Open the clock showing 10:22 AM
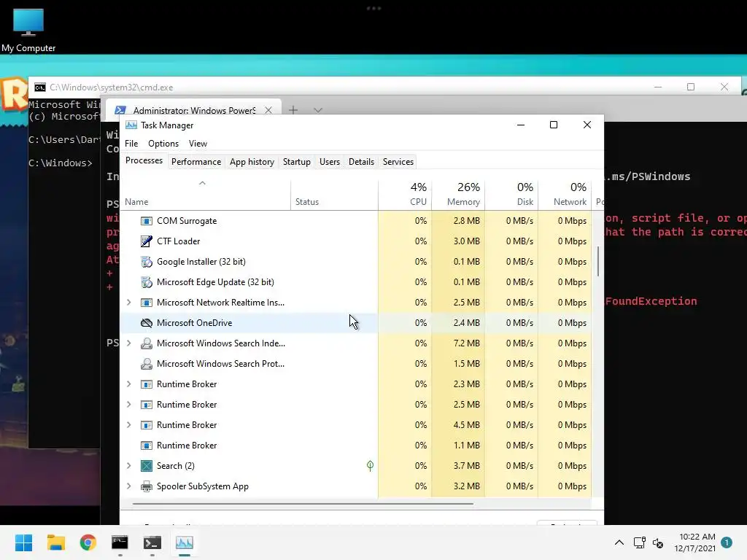The height and width of the screenshot is (560, 747). click(695, 542)
